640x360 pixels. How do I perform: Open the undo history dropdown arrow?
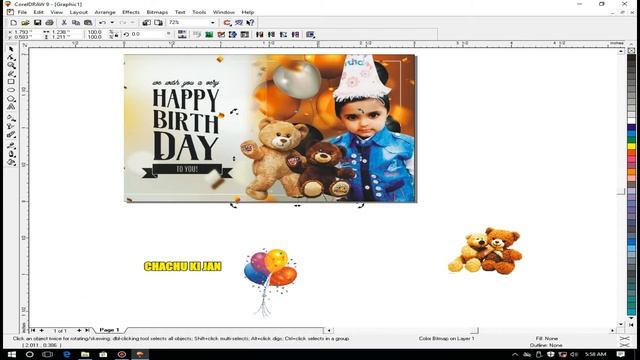[x=112, y=22]
